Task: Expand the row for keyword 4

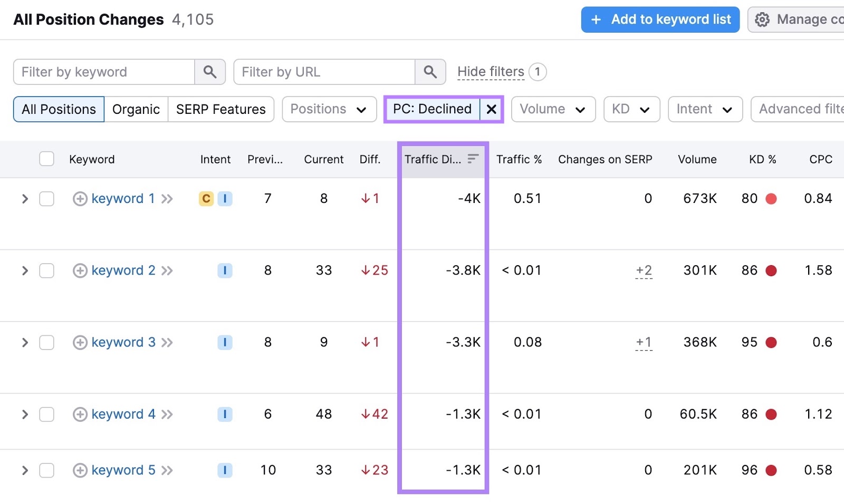Action: click(x=24, y=414)
